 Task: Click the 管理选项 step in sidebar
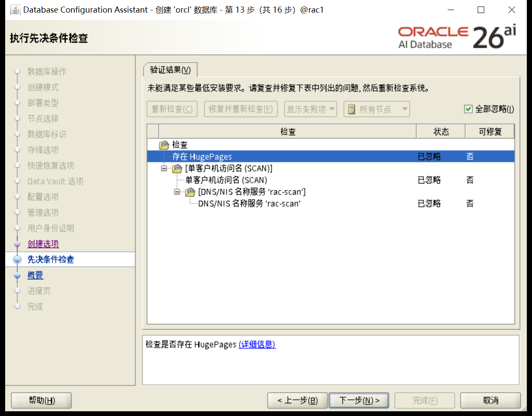(43, 213)
